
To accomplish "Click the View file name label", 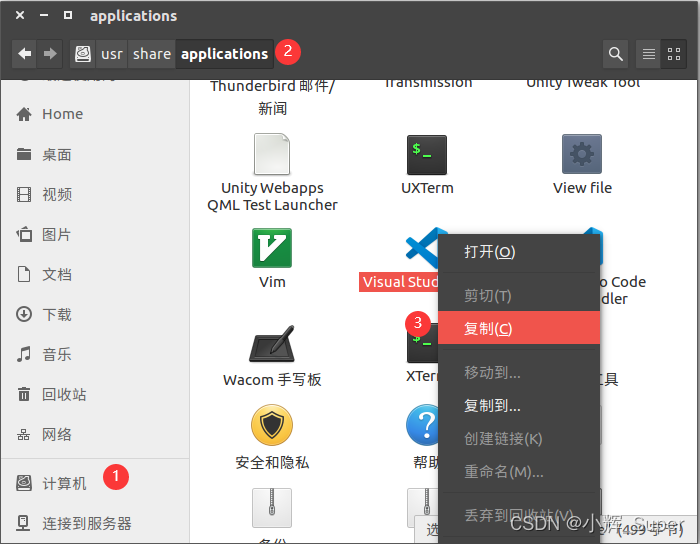I will coord(582,188).
